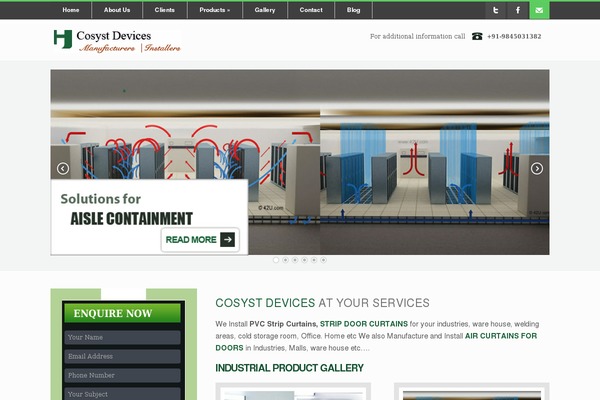This screenshot has height=400, width=600.
Task: Click the Cosyst Devices logo
Action: [117, 41]
